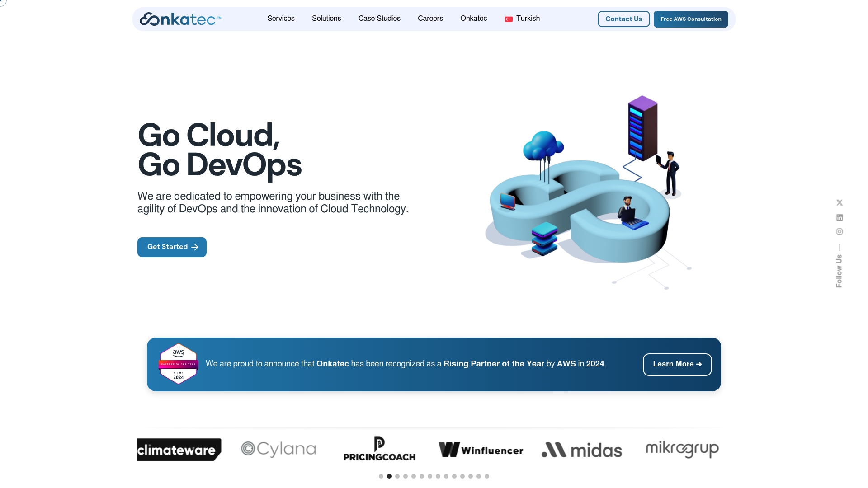Click the 'Follow Us' vertical text
868x488 pixels.
pyautogui.click(x=839, y=271)
